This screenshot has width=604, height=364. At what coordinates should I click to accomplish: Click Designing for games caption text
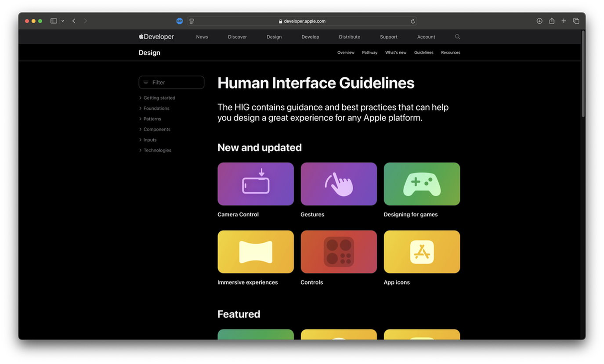click(x=411, y=215)
